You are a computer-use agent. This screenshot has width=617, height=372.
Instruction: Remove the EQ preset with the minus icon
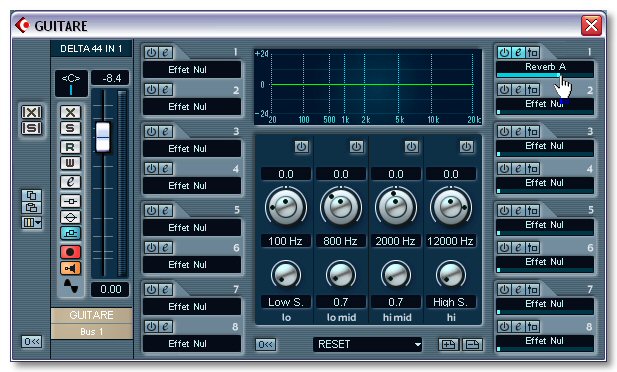(472, 344)
